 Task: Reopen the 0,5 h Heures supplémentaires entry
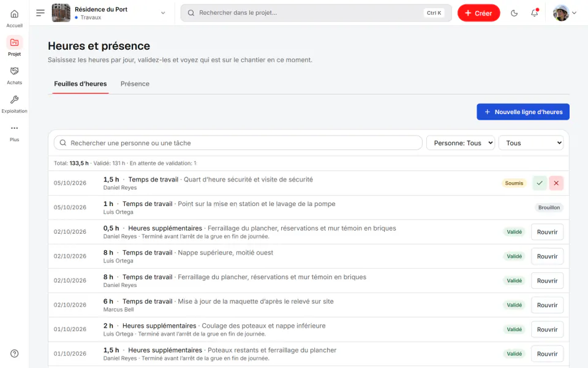point(547,232)
